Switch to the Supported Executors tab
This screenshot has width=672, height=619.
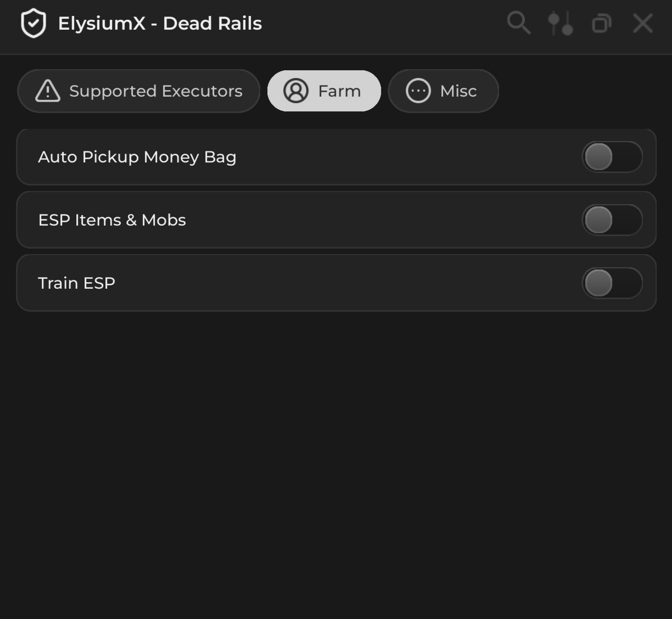point(155,91)
